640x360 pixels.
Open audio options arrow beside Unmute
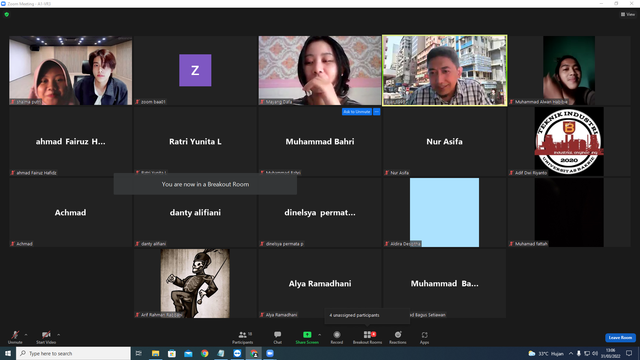[26, 335]
